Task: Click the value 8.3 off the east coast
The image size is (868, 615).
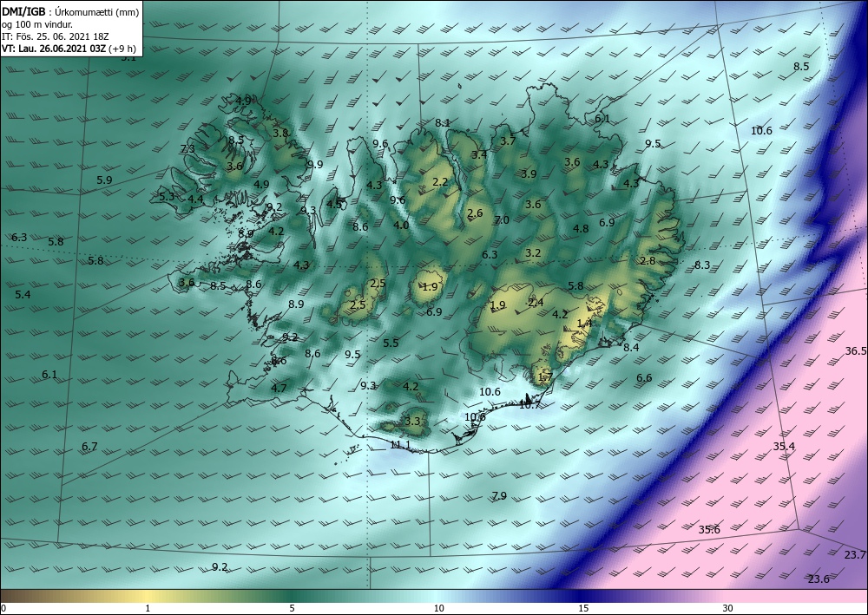Action: tap(702, 265)
